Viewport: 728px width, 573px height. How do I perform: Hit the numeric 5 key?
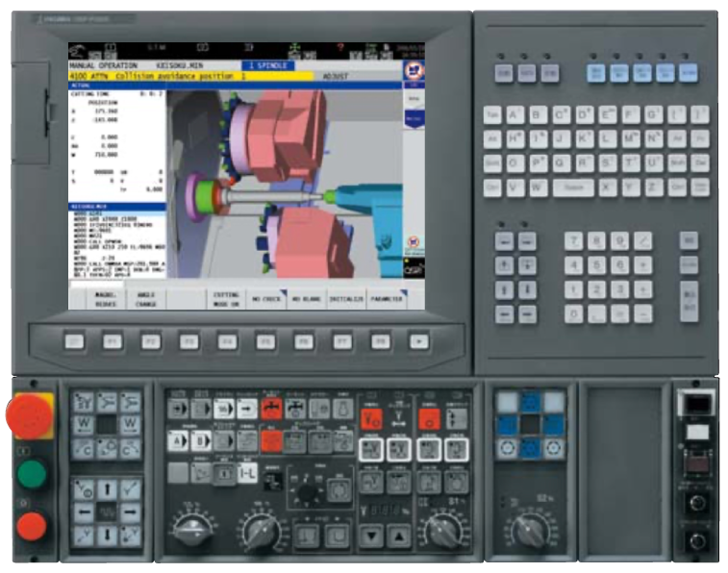coord(596,265)
